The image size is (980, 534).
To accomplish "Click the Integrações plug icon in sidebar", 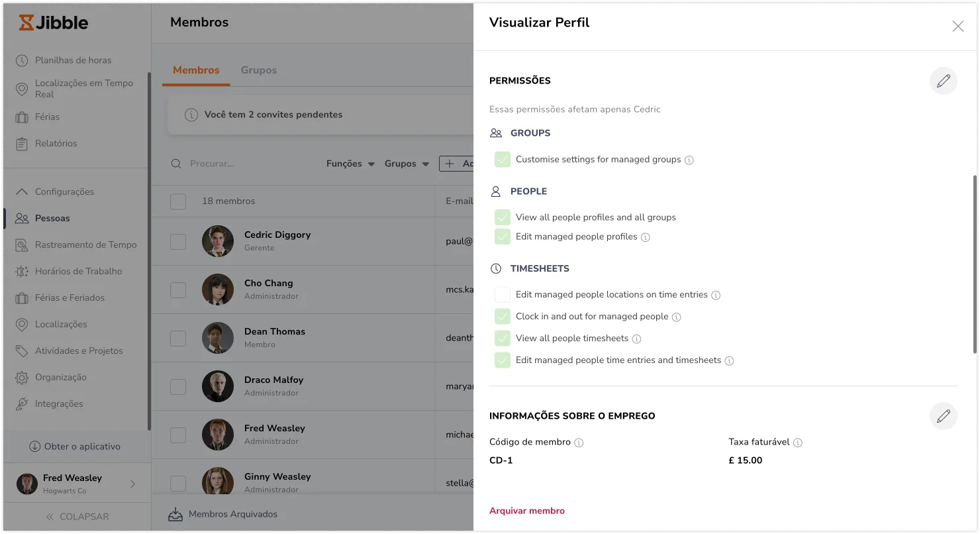I will click(22, 403).
